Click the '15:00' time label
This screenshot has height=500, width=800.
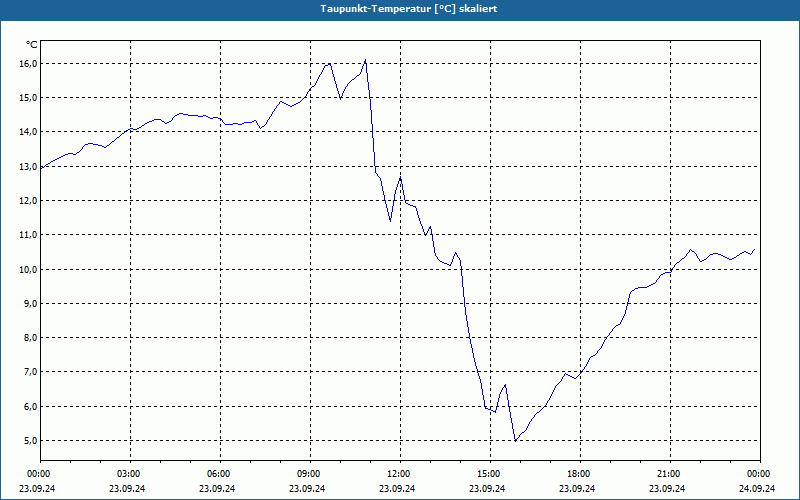click(490, 474)
